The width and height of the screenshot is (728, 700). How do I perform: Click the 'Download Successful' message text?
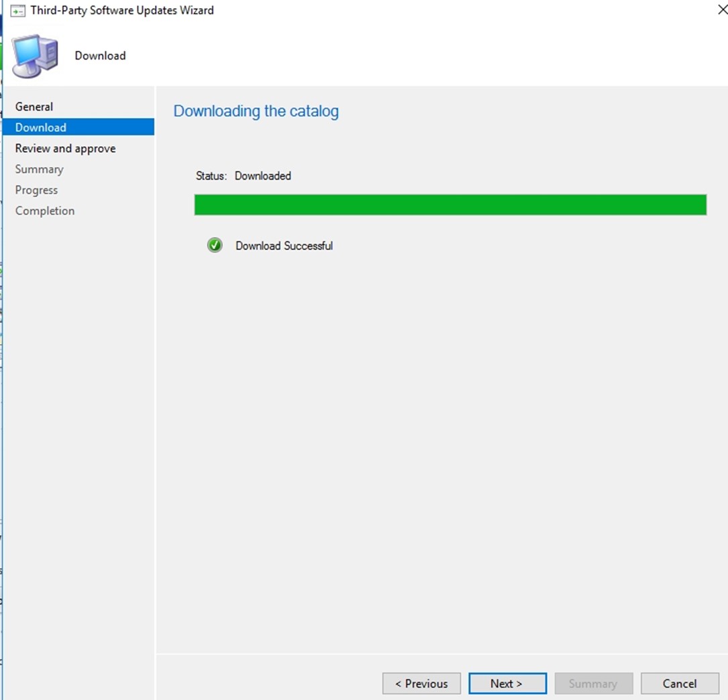coord(284,246)
